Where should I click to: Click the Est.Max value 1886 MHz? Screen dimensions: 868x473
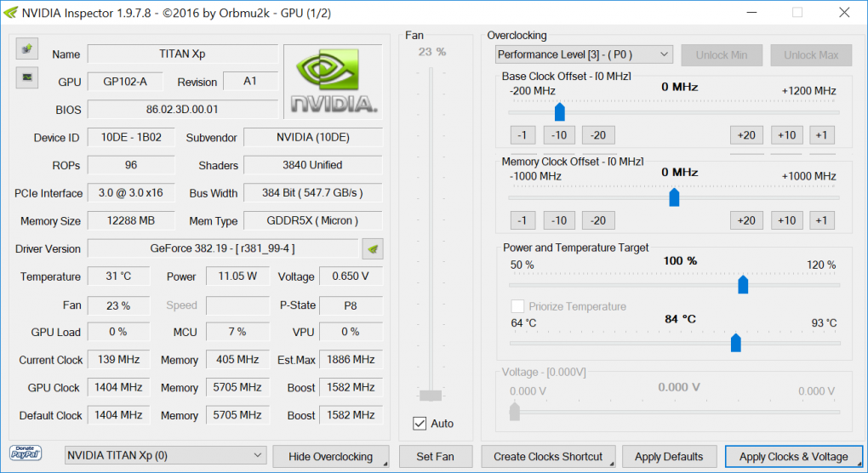coord(351,360)
